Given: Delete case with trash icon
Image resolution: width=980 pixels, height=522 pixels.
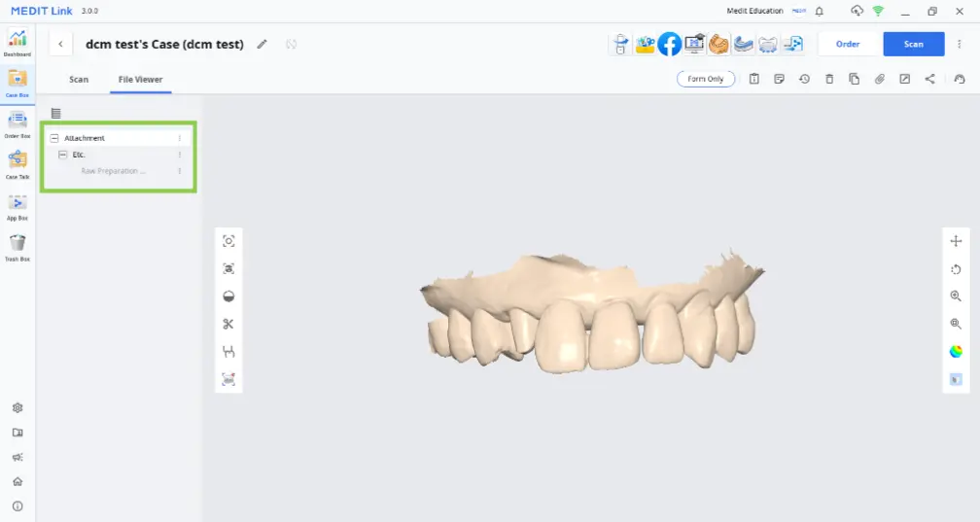Looking at the screenshot, I should [829, 79].
